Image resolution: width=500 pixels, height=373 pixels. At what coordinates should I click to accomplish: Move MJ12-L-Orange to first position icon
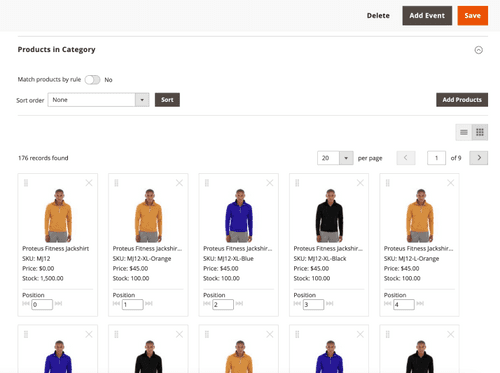(387, 303)
